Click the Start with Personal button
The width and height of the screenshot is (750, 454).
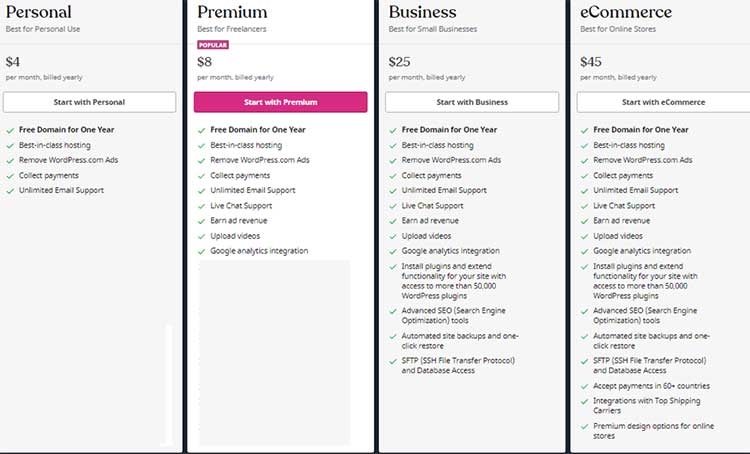coord(89,102)
